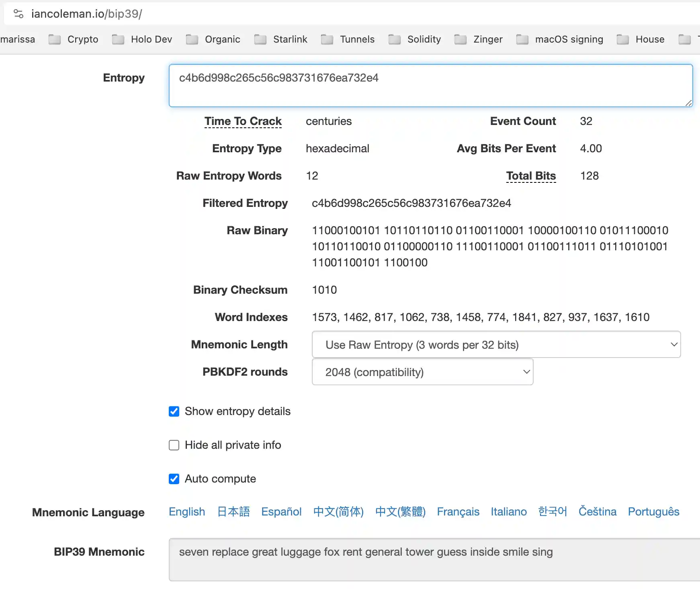Screen dimensions: 700x589
Task: Click the BIP39 Mnemonic text box
Action: tap(434, 560)
